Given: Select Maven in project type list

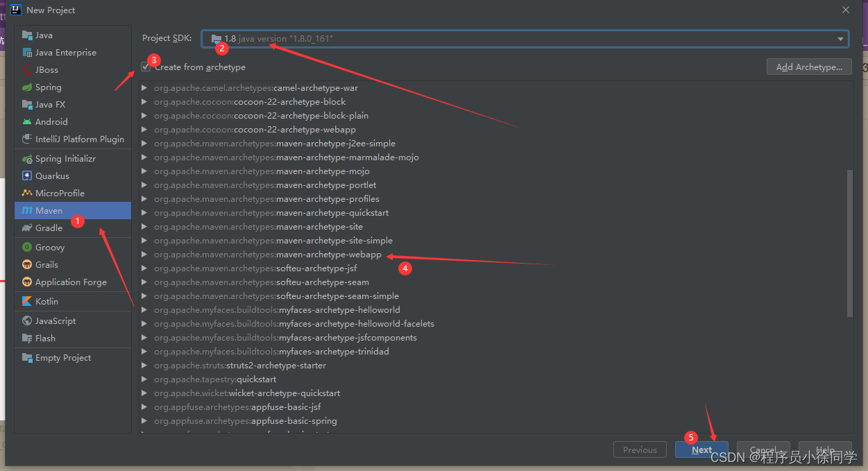Looking at the screenshot, I should (x=73, y=211).
